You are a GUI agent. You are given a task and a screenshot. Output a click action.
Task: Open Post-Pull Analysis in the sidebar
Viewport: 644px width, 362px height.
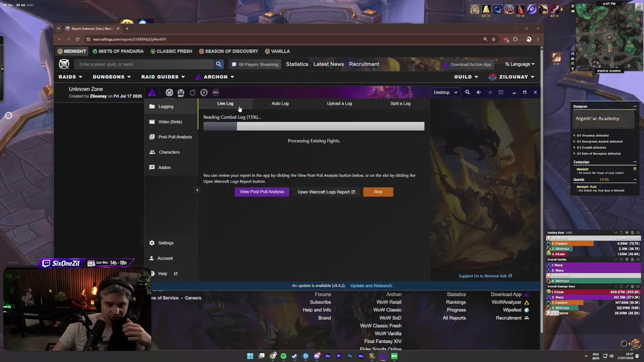click(x=171, y=137)
